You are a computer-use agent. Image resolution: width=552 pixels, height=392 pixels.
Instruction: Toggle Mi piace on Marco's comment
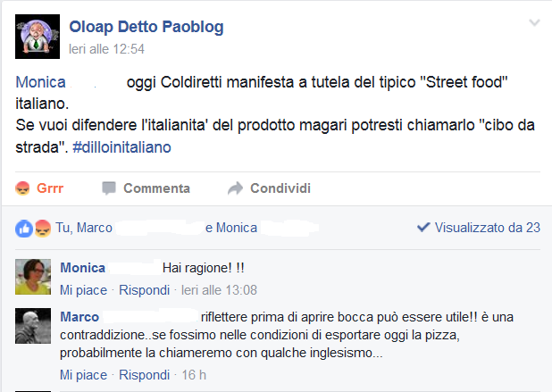click(x=83, y=375)
